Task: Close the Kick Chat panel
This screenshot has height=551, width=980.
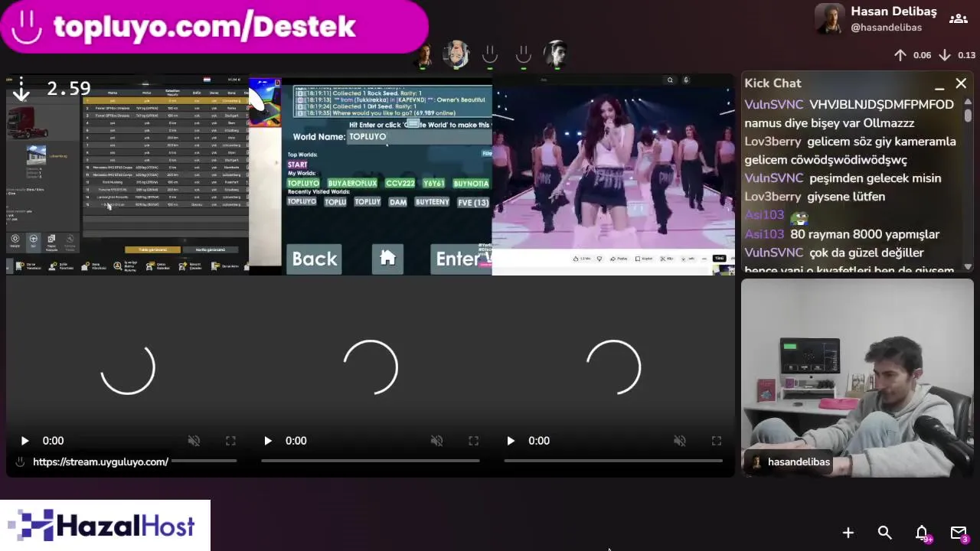Action: 961,83
